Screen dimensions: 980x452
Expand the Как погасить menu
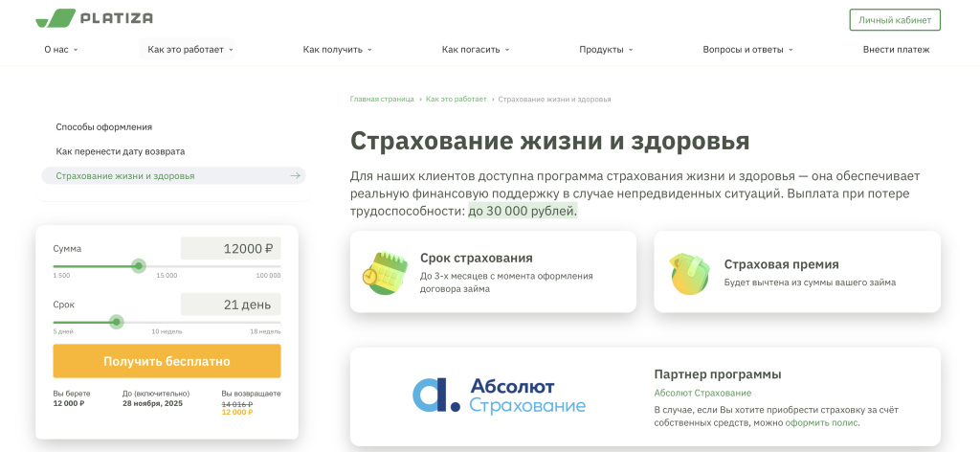click(476, 50)
